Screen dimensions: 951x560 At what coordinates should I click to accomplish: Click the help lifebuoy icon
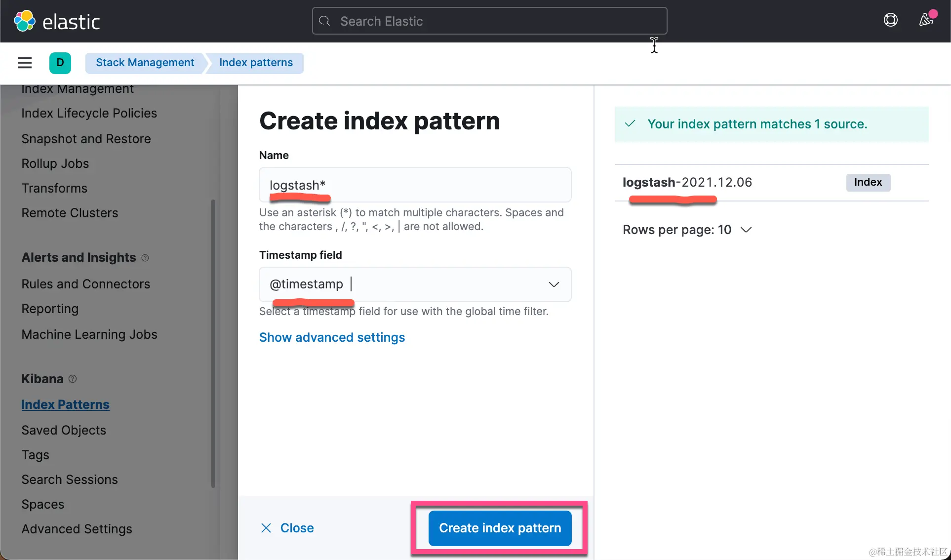tap(890, 20)
